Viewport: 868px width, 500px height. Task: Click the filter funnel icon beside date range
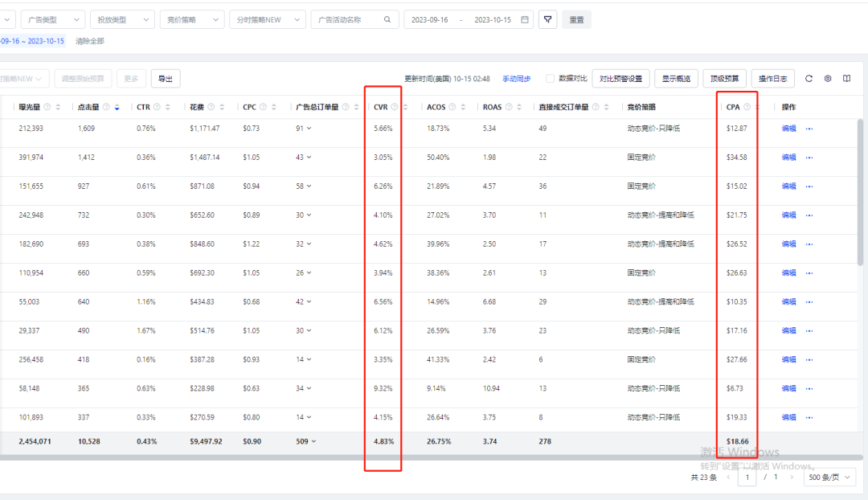pyautogui.click(x=547, y=19)
